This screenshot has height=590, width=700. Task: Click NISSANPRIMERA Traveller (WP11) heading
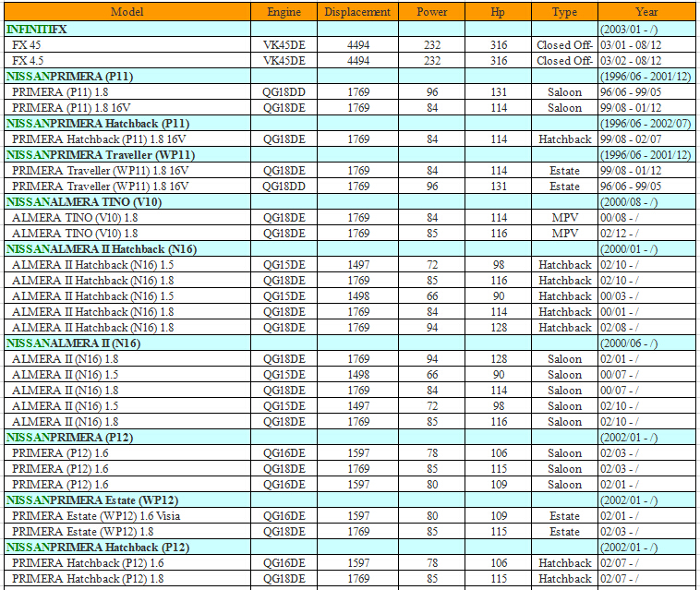point(101,155)
